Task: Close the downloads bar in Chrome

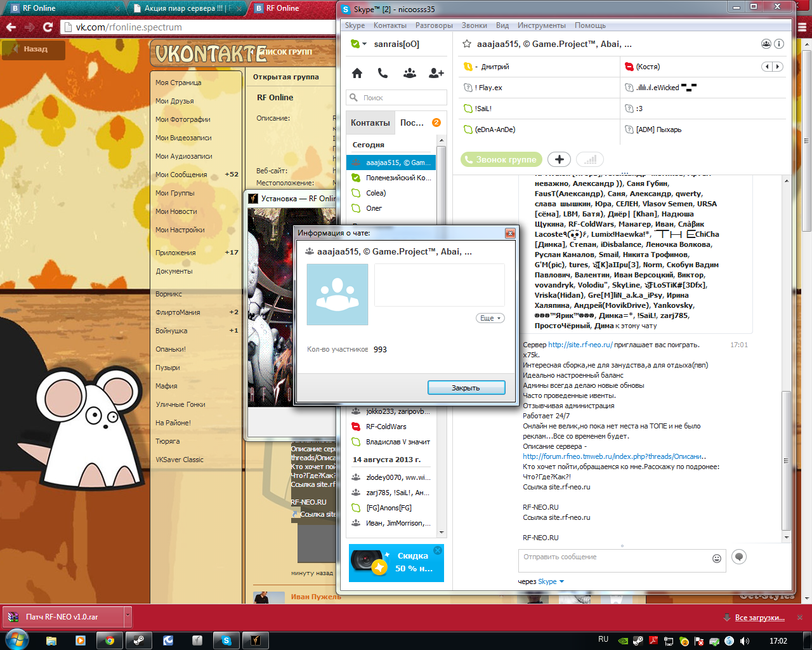Action: click(x=801, y=617)
